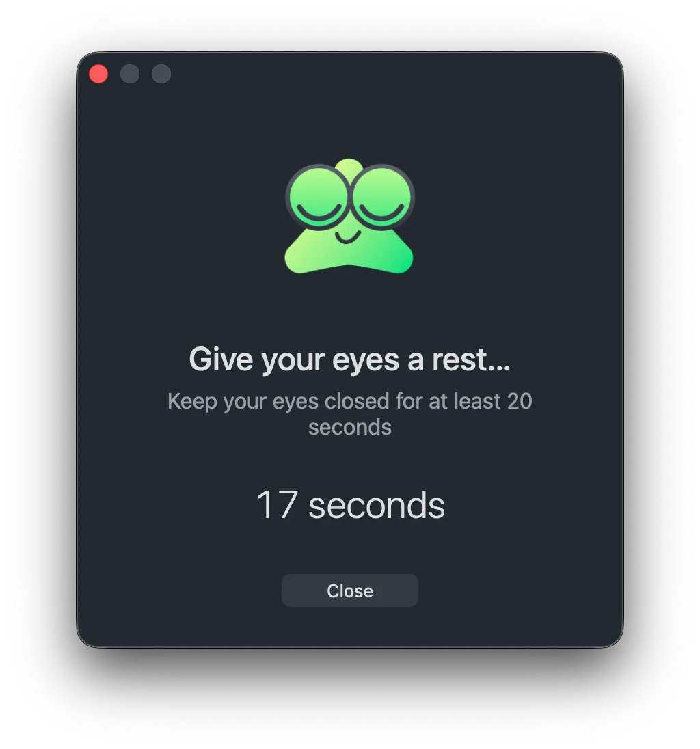Click the grayed-out minimize window button
Image resolution: width=700 pixels, height=749 pixels.
point(130,74)
